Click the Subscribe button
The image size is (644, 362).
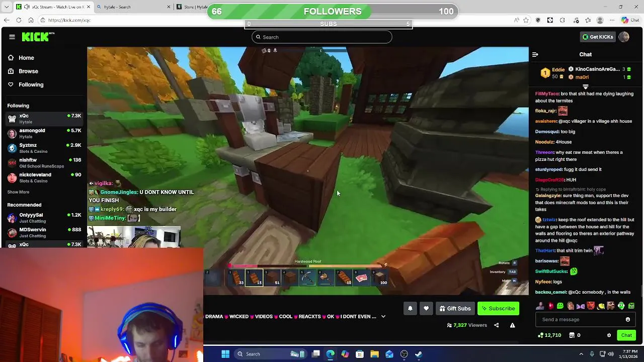498,308
